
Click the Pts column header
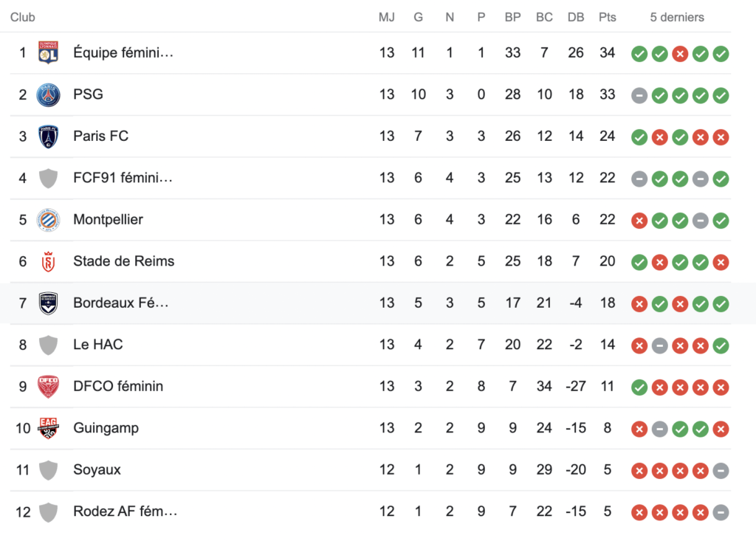pos(608,18)
